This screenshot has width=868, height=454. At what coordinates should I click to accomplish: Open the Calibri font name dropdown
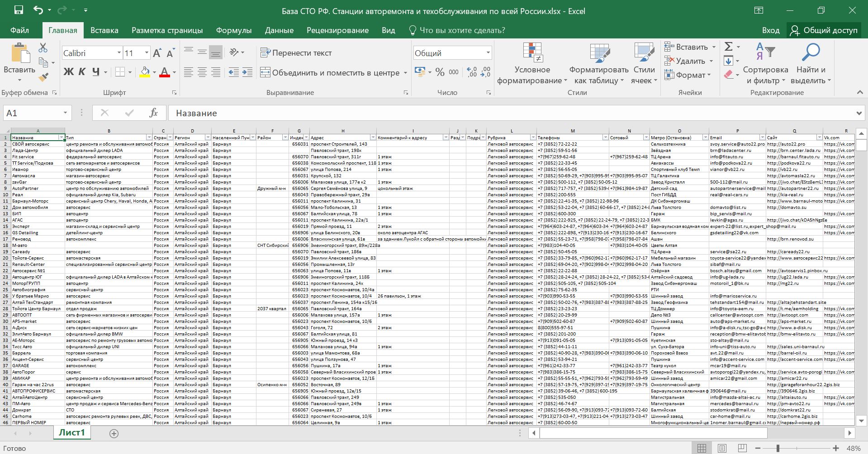click(x=119, y=53)
